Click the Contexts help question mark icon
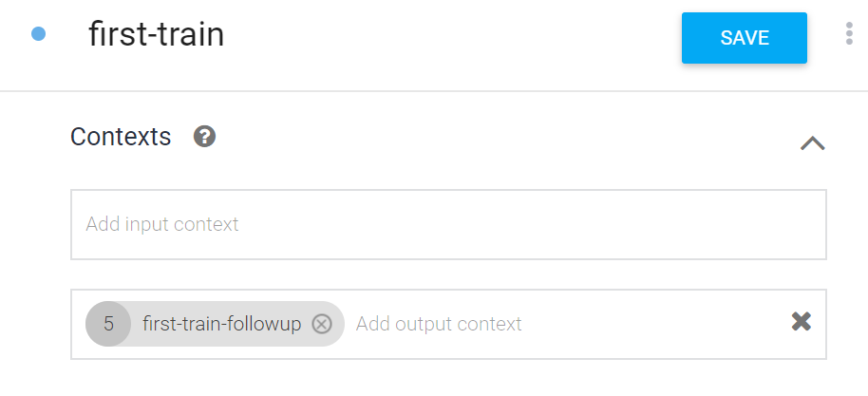868x396 pixels. (x=204, y=137)
